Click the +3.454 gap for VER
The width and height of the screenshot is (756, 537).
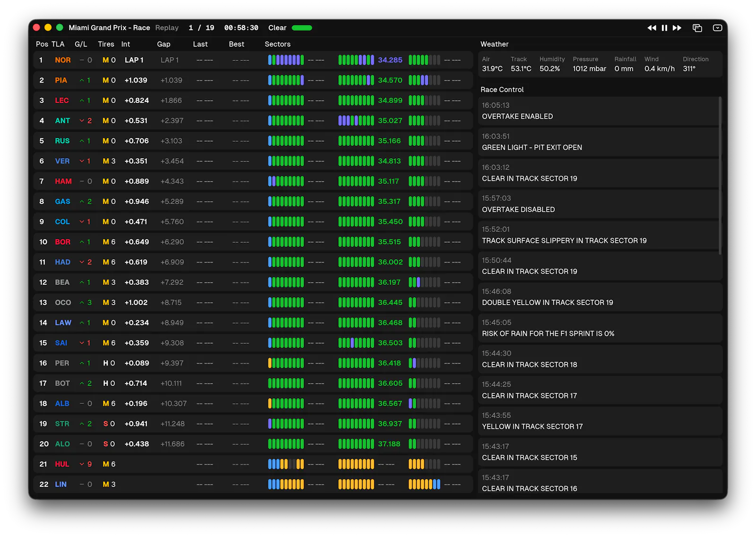tap(172, 161)
